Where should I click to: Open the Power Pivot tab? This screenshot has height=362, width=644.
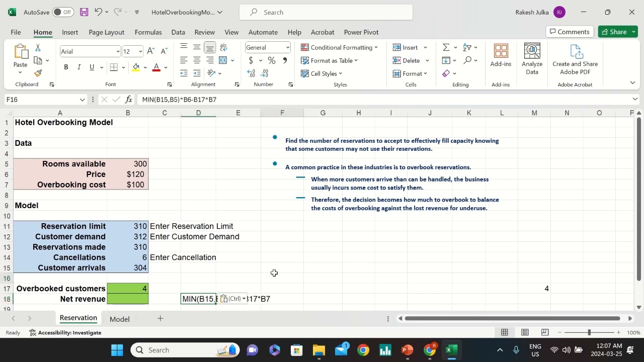click(x=361, y=32)
